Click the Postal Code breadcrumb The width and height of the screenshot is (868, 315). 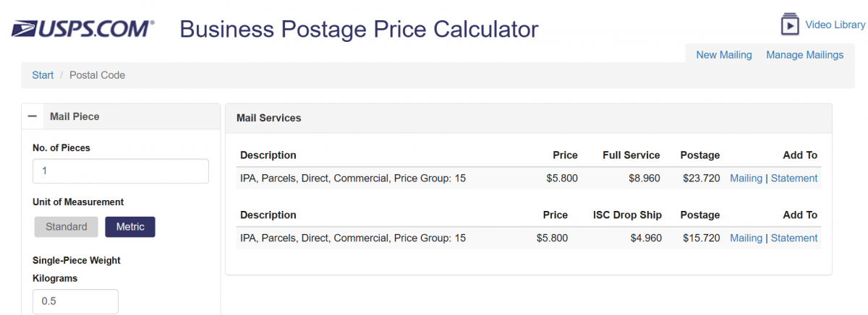(x=97, y=75)
